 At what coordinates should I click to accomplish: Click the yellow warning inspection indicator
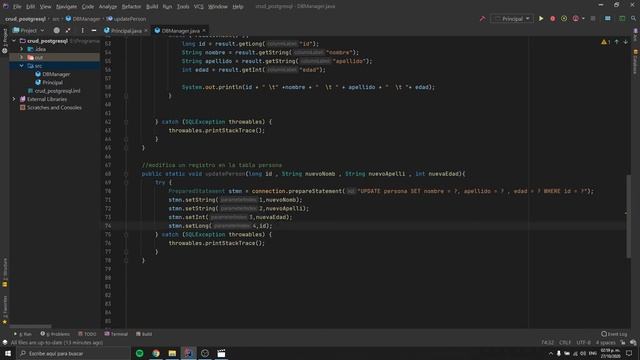pyautogui.click(x=605, y=42)
